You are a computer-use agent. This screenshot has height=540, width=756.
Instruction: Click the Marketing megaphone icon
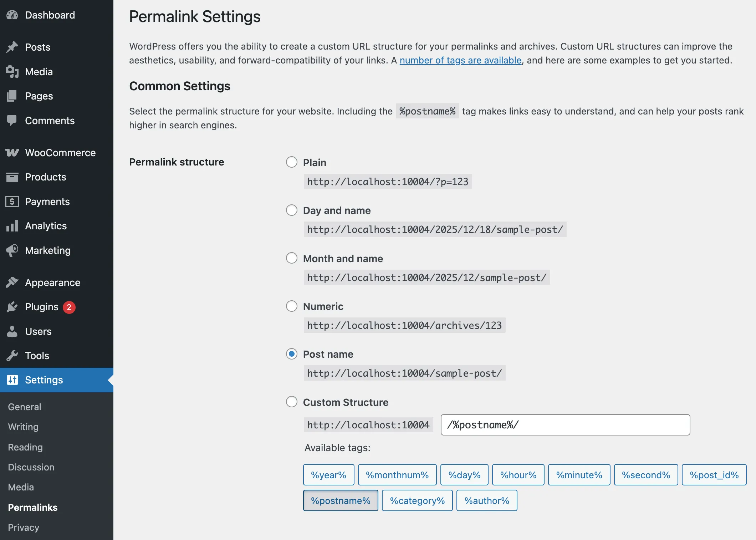coord(12,250)
